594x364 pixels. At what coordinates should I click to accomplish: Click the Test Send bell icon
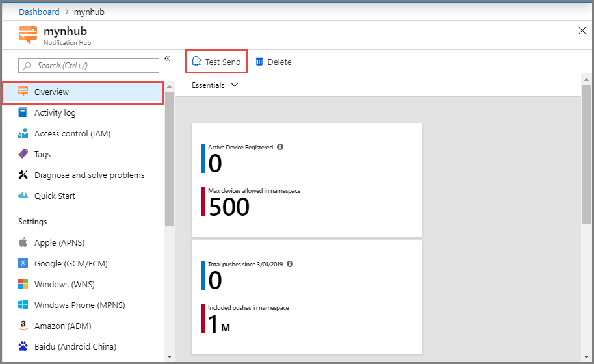point(196,62)
